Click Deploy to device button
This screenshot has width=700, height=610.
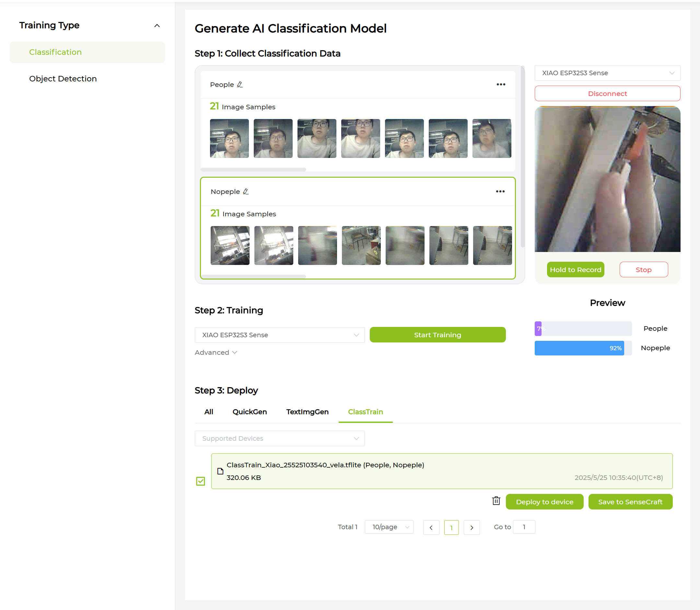click(x=544, y=502)
